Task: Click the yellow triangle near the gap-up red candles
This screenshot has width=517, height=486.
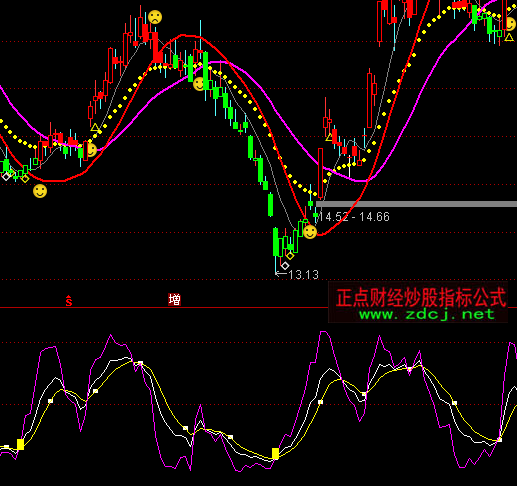Action: (x=329, y=137)
